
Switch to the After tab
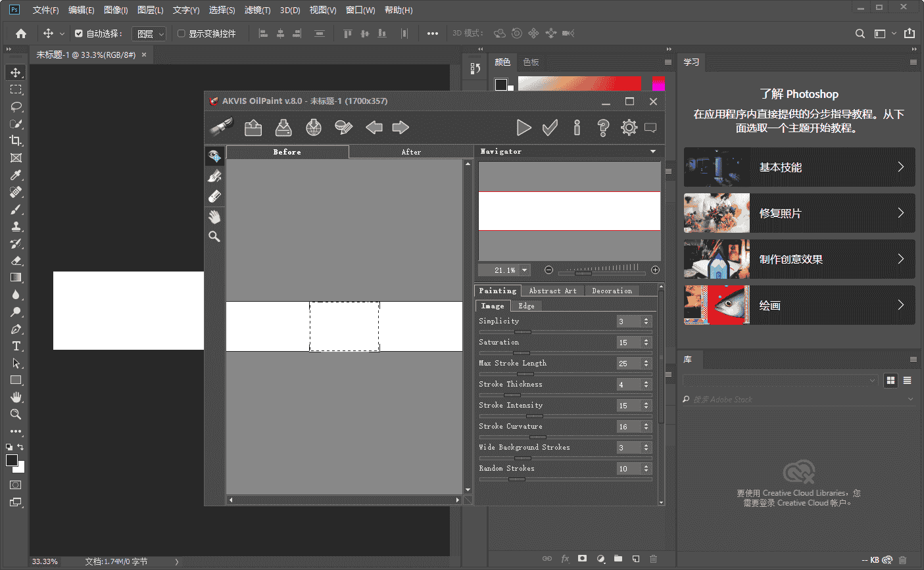pos(411,152)
